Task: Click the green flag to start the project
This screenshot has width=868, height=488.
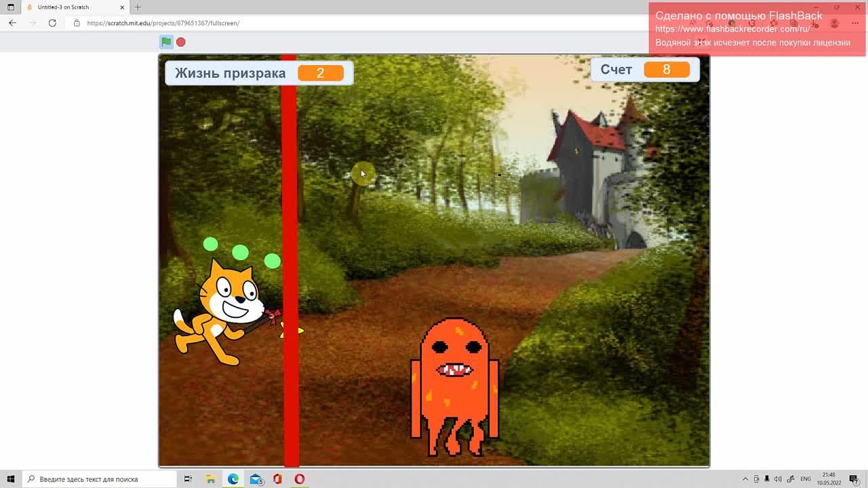Action: [166, 42]
